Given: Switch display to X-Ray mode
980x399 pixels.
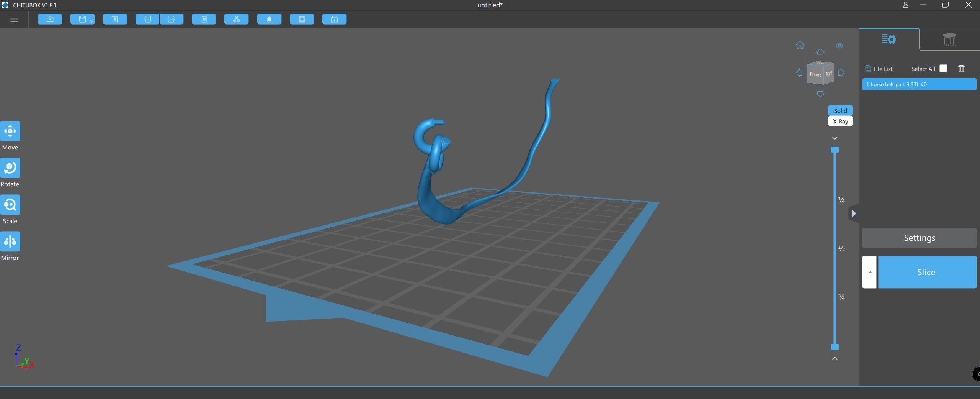Looking at the screenshot, I should (x=840, y=121).
